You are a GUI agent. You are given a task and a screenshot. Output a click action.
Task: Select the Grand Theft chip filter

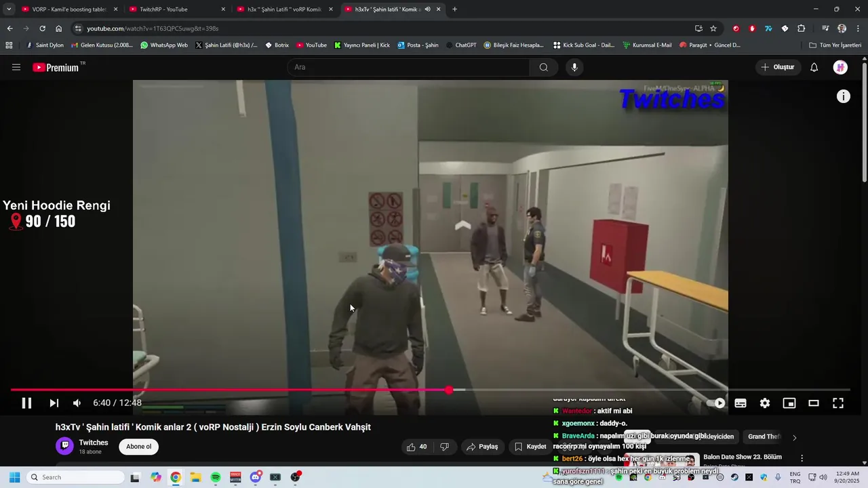tap(764, 436)
